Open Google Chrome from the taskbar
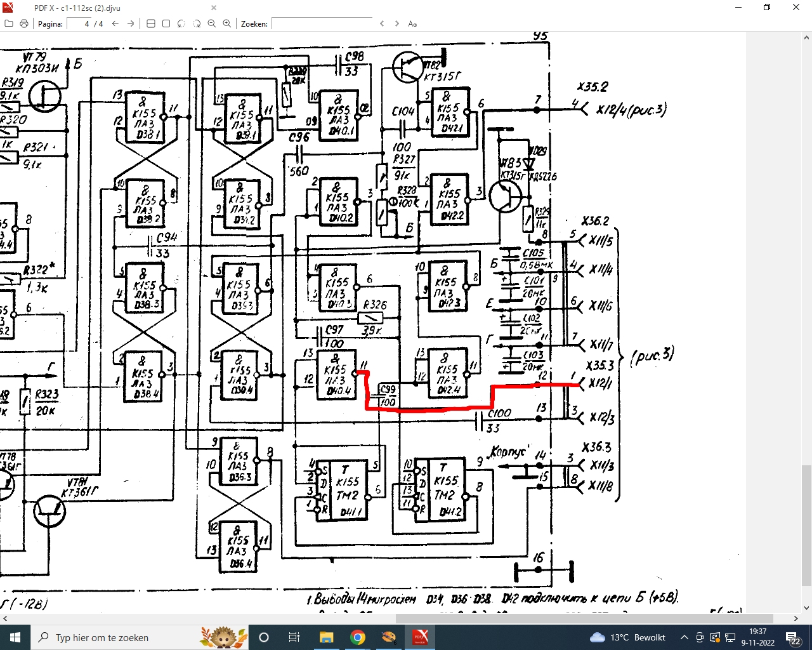The image size is (812, 650). click(358, 637)
